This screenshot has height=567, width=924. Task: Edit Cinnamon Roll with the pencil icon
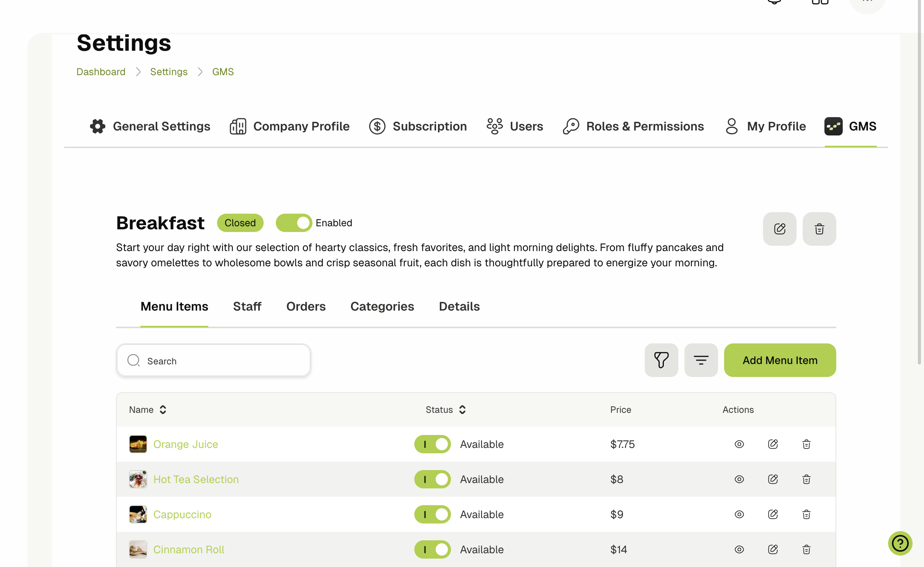tap(773, 549)
